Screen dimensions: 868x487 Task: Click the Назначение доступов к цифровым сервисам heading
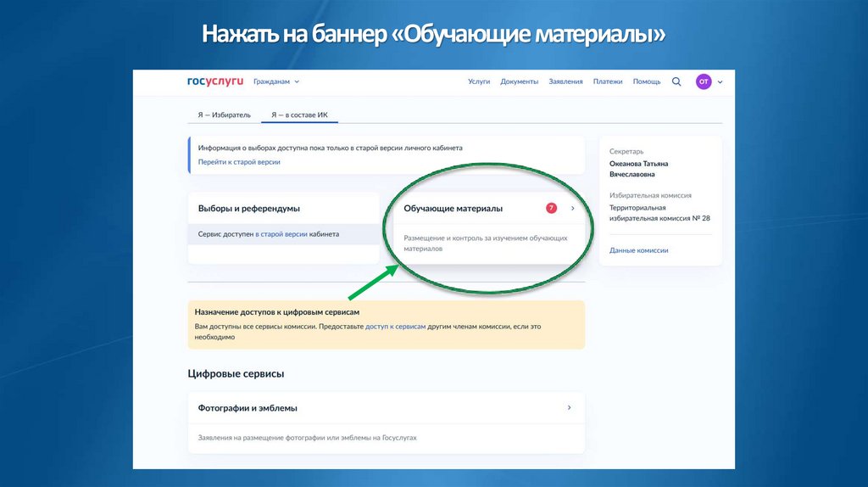277,312
